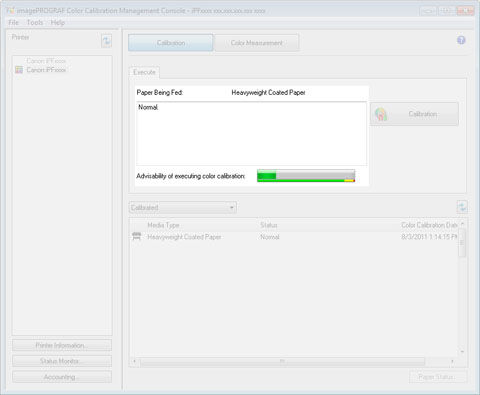
Task: Sort by Media Type column header
Action: [x=163, y=225]
